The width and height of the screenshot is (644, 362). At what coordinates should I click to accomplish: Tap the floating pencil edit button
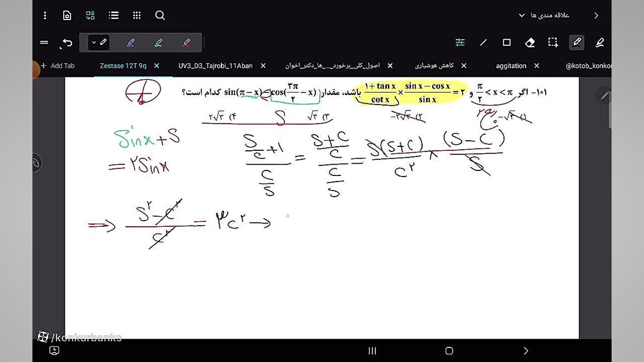coord(604,95)
